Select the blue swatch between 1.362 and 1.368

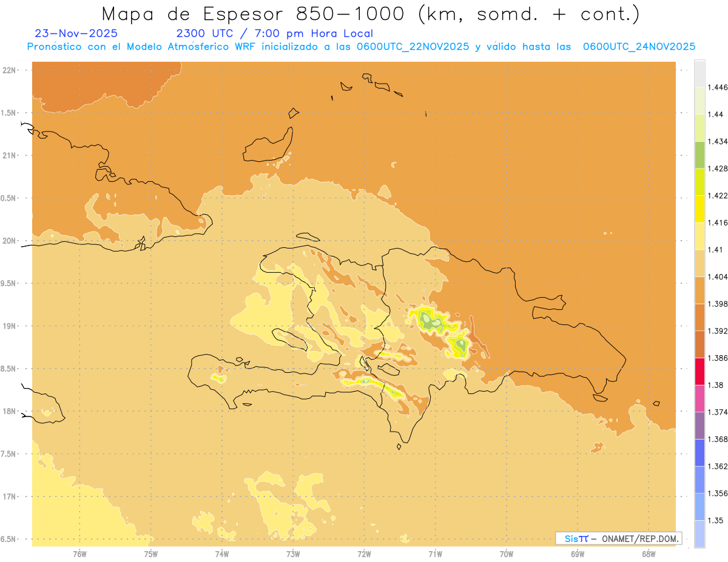[699, 453]
